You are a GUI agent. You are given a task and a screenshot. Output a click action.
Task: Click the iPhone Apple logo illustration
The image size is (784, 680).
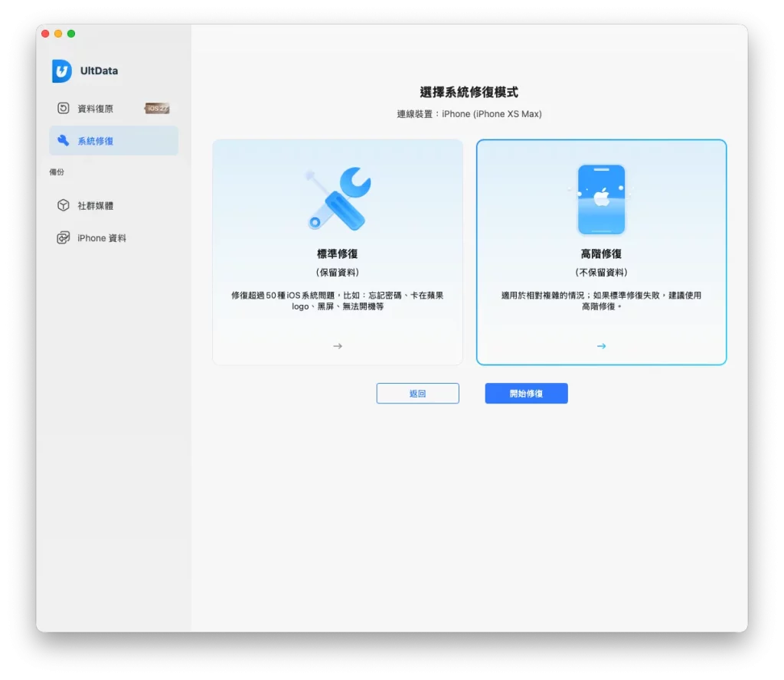[x=602, y=200]
